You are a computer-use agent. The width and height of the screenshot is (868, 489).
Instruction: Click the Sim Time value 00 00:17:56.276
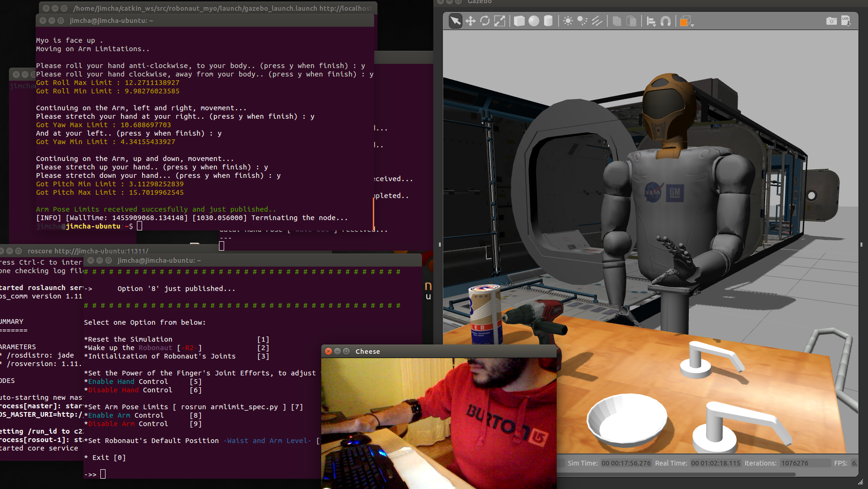click(626, 463)
